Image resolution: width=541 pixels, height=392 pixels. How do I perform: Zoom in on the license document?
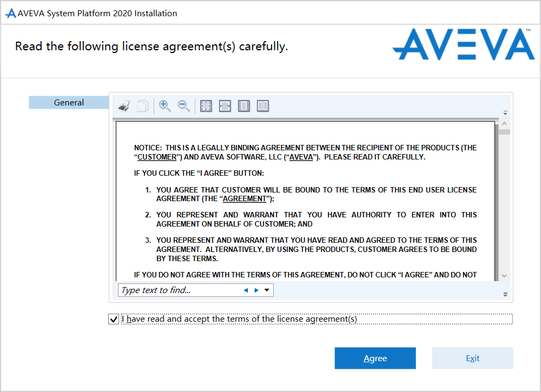[x=165, y=106]
